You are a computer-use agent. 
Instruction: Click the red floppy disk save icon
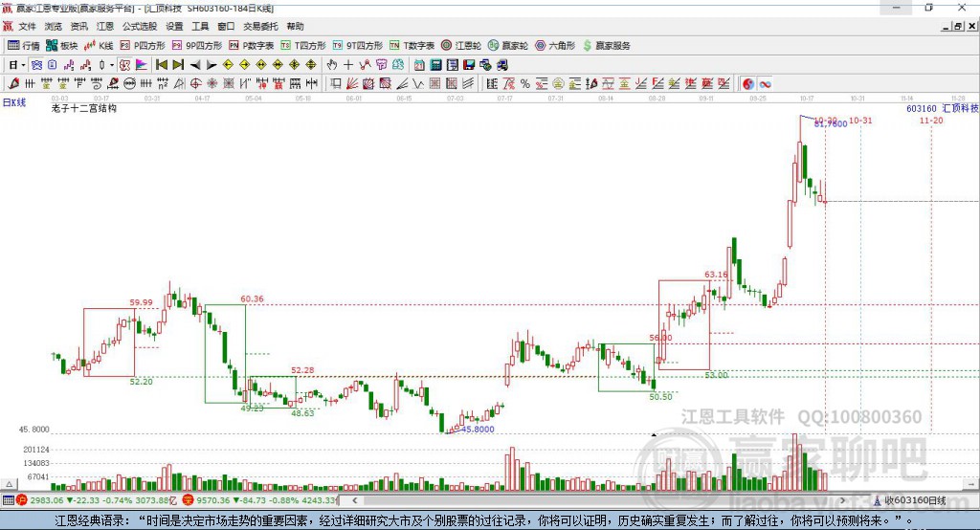pos(469,65)
